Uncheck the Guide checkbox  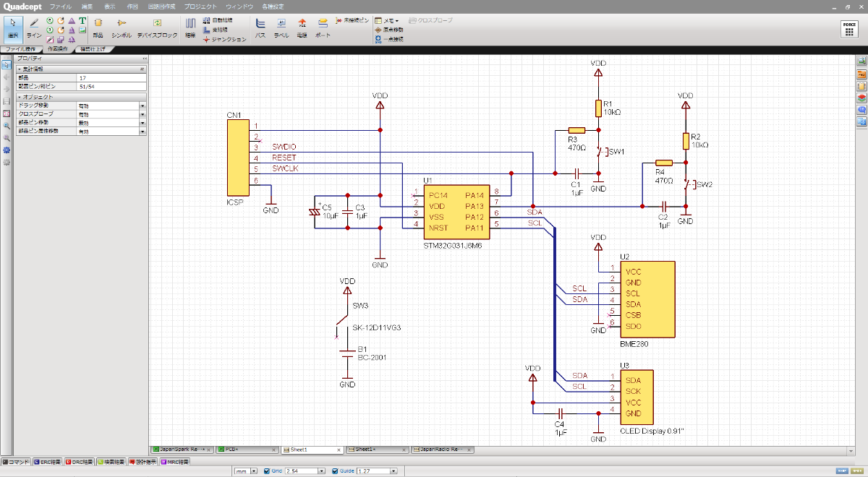pyautogui.click(x=335, y=471)
